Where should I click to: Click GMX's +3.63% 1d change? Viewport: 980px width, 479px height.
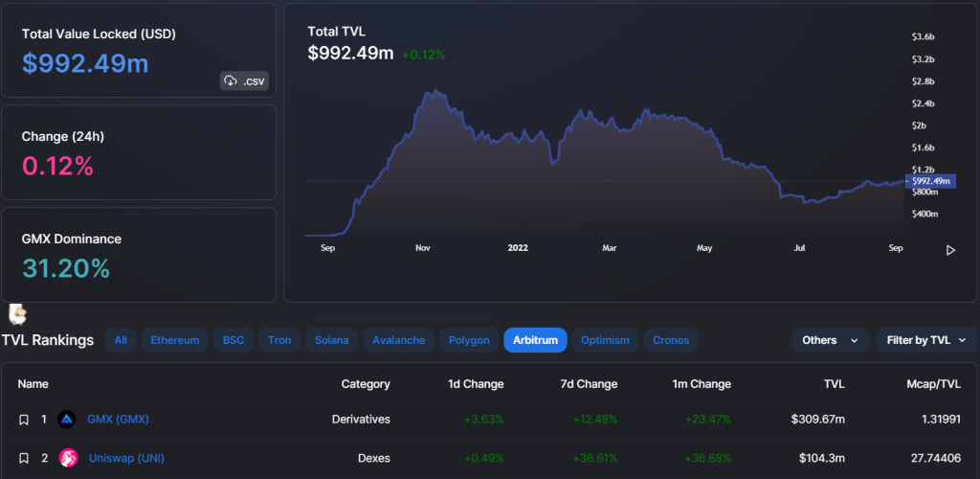pyautogui.click(x=483, y=419)
